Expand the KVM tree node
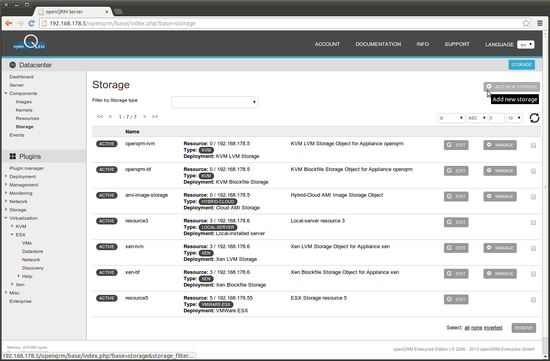The width and height of the screenshot is (550, 361). pos(12,226)
